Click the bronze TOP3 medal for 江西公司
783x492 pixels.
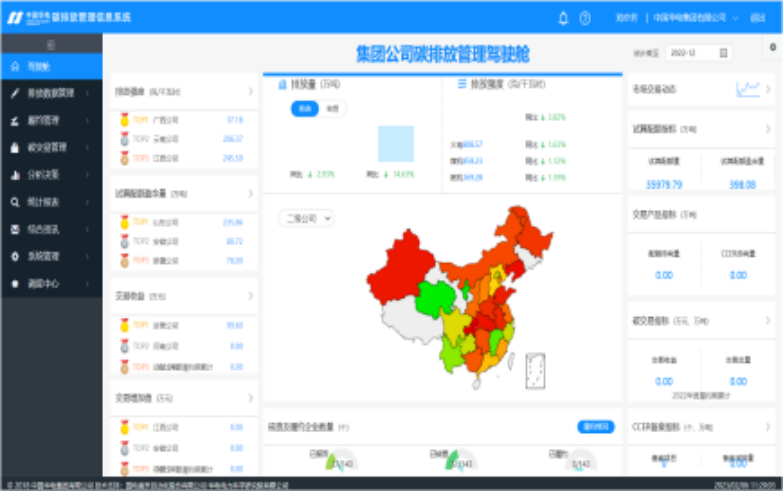(x=124, y=158)
